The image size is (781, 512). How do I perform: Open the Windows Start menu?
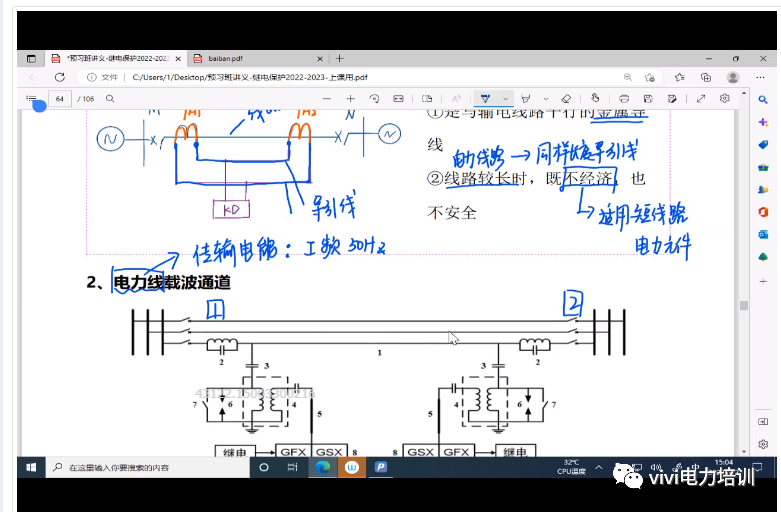pyautogui.click(x=31, y=468)
